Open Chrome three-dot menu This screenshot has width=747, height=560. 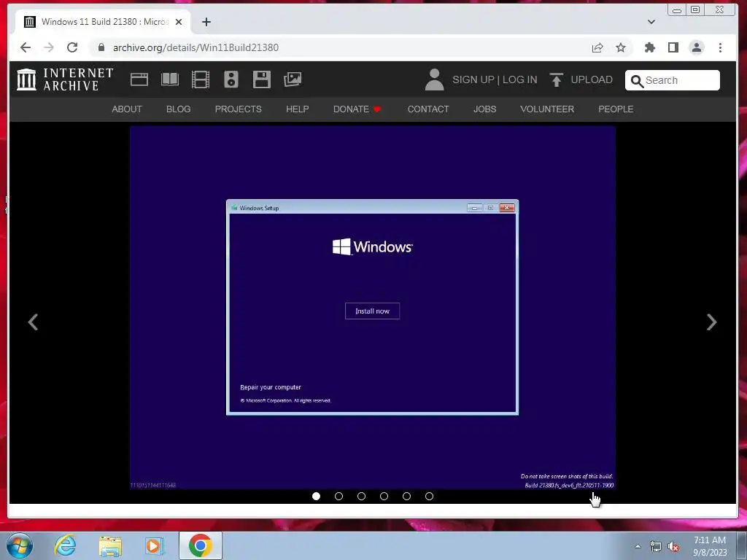coord(720,47)
